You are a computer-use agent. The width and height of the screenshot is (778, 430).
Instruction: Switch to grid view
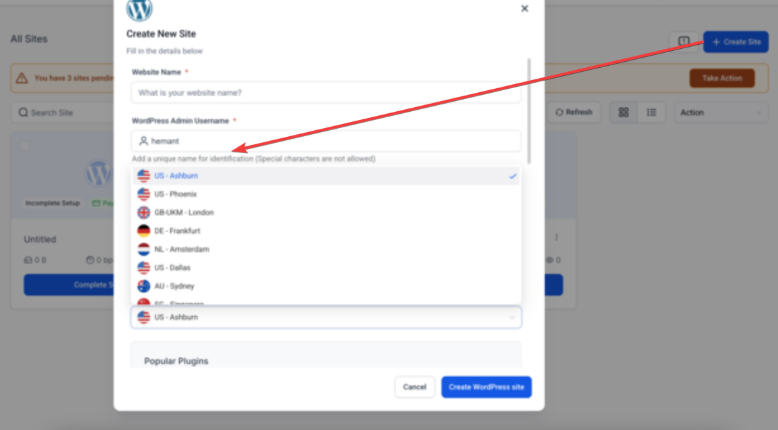(624, 113)
